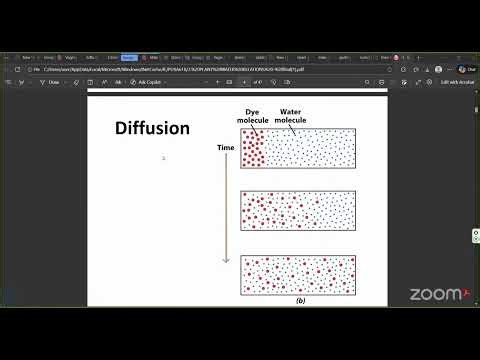Save the PDF using the save icon
Viewport: 480px width, 360px height.
[404, 82]
